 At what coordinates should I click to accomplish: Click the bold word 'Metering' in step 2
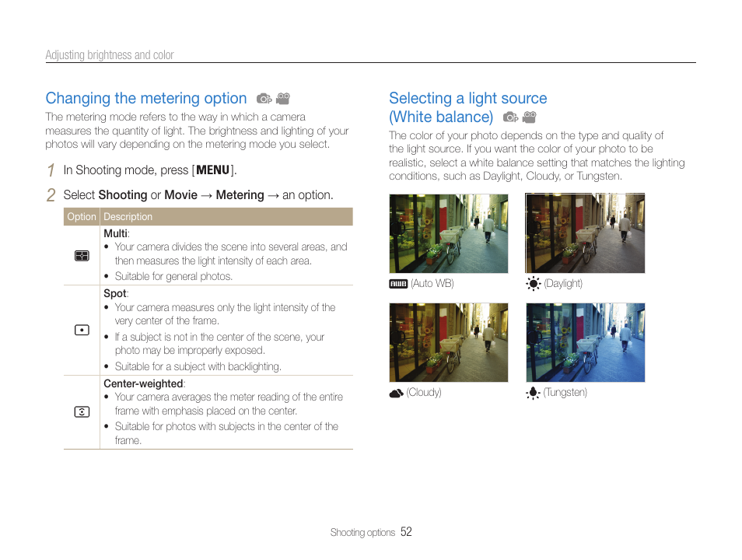pyautogui.click(x=240, y=195)
